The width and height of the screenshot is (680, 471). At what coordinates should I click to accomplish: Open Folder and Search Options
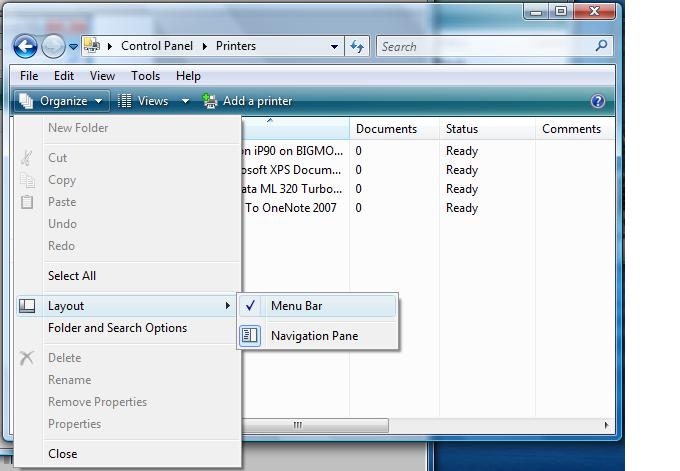coord(117,328)
